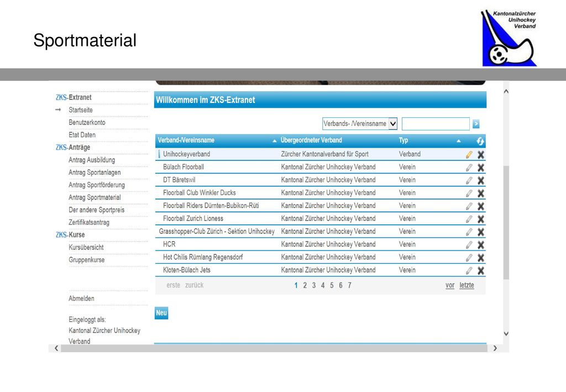Image resolution: width=566 pixels, height=392 pixels.
Task: Open Antrag Ausbildung
Action: click(92, 160)
